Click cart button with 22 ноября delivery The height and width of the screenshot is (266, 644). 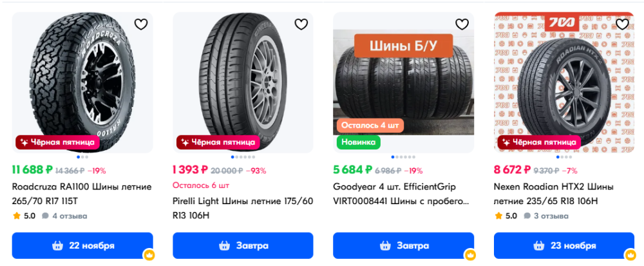click(x=82, y=245)
